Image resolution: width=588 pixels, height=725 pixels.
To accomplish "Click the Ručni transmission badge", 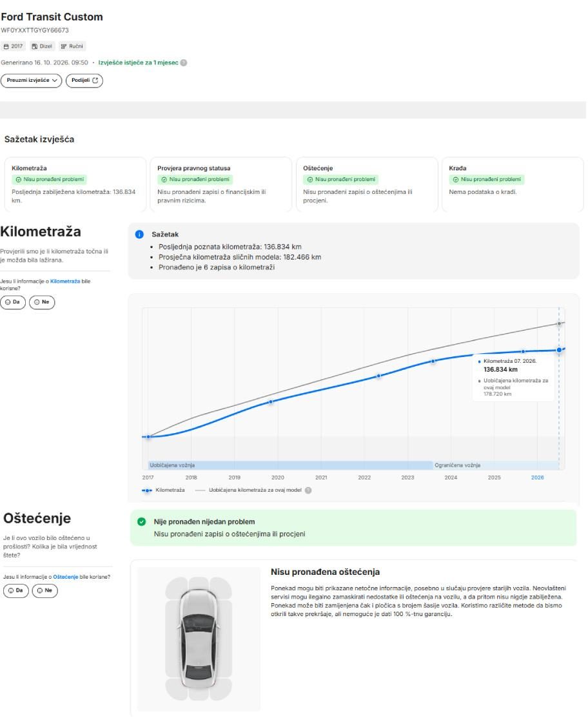I will pyautogui.click(x=72, y=46).
